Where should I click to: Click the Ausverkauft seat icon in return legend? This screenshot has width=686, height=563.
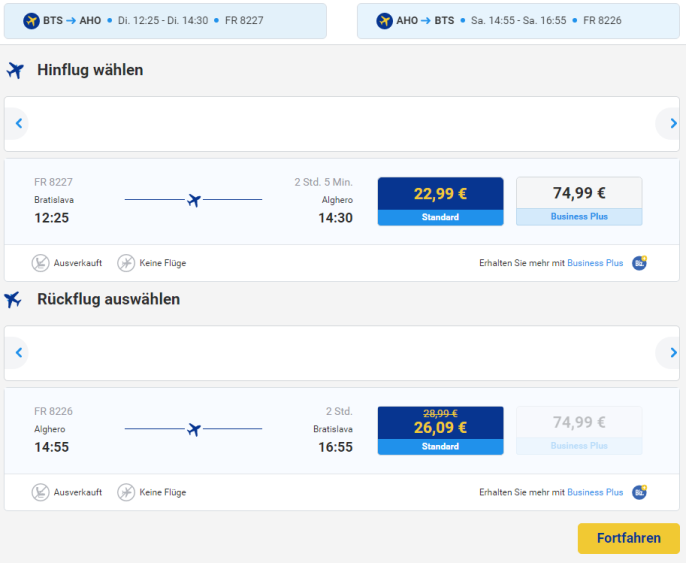click(x=40, y=492)
